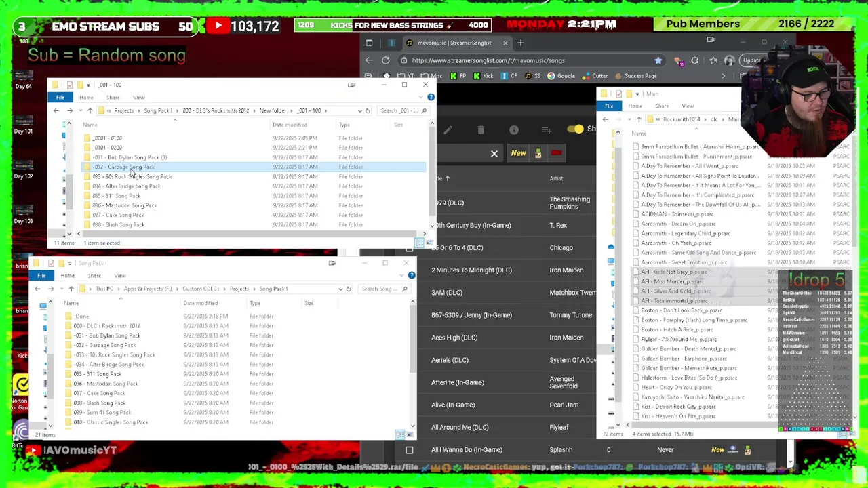The width and height of the screenshot is (868, 488).
Task: Sort by Type in Song Pack I window
Action: tap(255, 303)
